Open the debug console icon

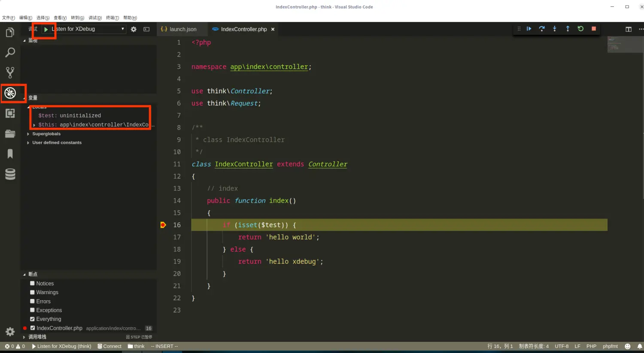coord(146,29)
